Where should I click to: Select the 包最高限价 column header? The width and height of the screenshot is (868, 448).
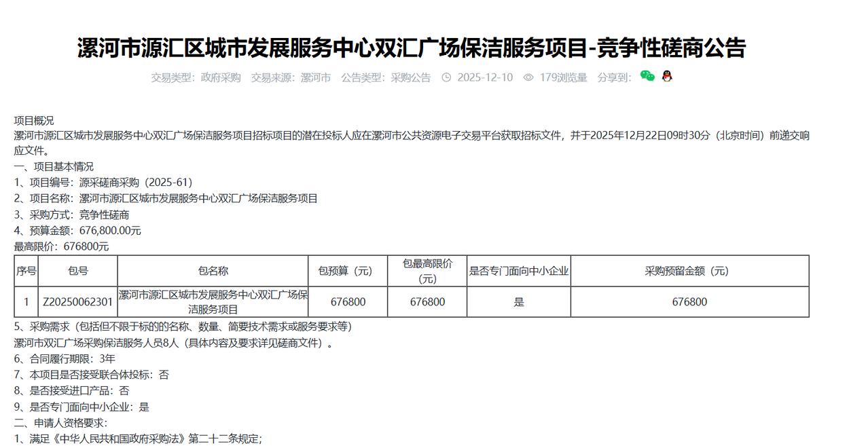(427, 271)
